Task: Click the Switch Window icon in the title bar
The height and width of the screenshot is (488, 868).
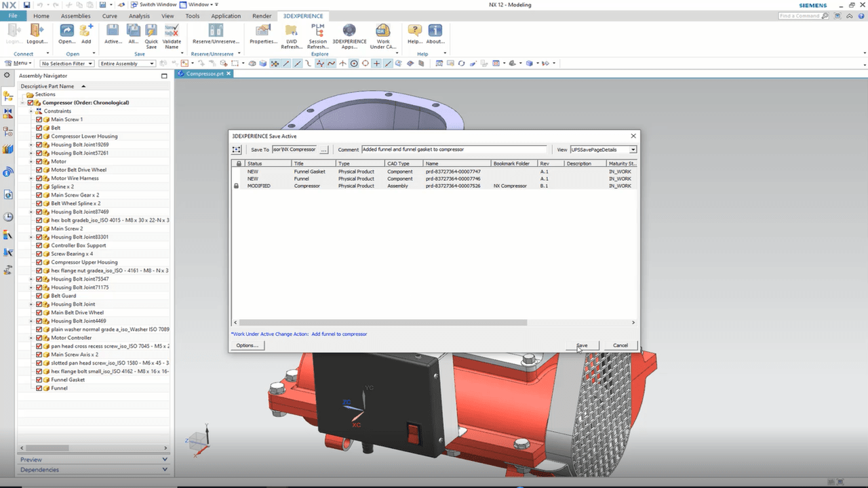Action: [x=134, y=5]
